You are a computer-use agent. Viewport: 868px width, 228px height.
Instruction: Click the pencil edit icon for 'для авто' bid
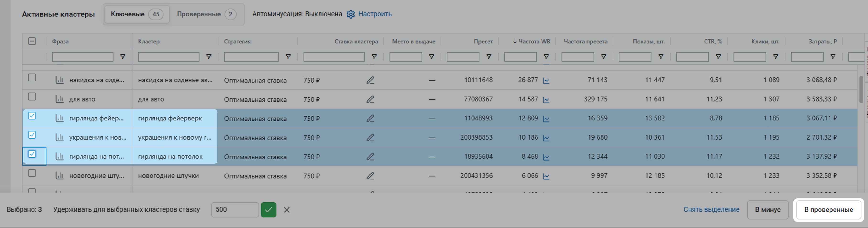pyautogui.click(x=370, y=99)
